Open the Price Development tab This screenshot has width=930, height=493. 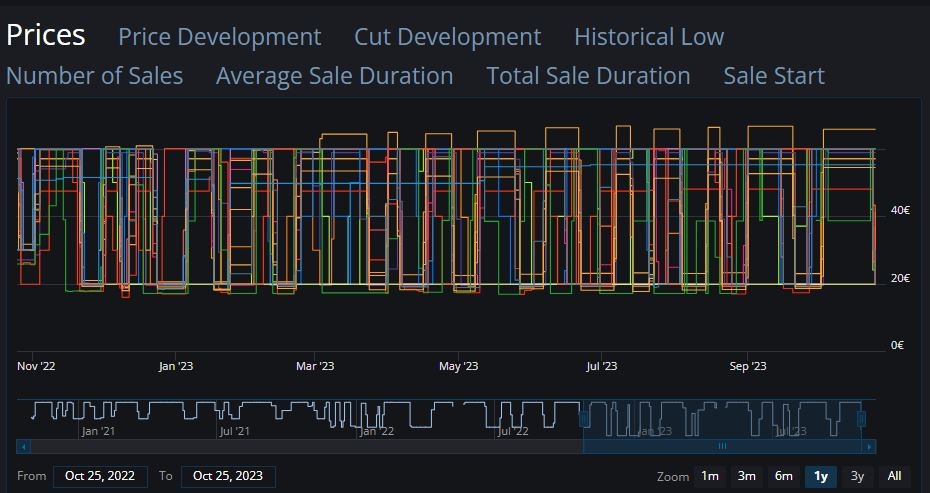(x=219, y=37)
